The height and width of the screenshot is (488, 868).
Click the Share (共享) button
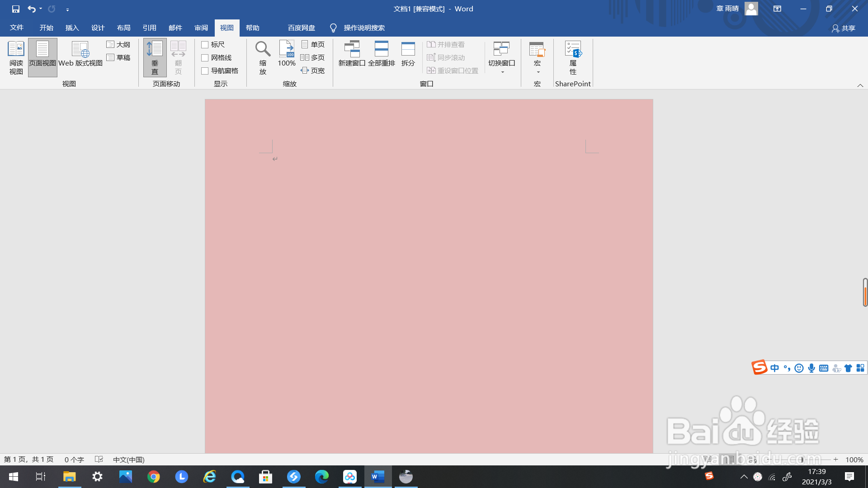844,28
